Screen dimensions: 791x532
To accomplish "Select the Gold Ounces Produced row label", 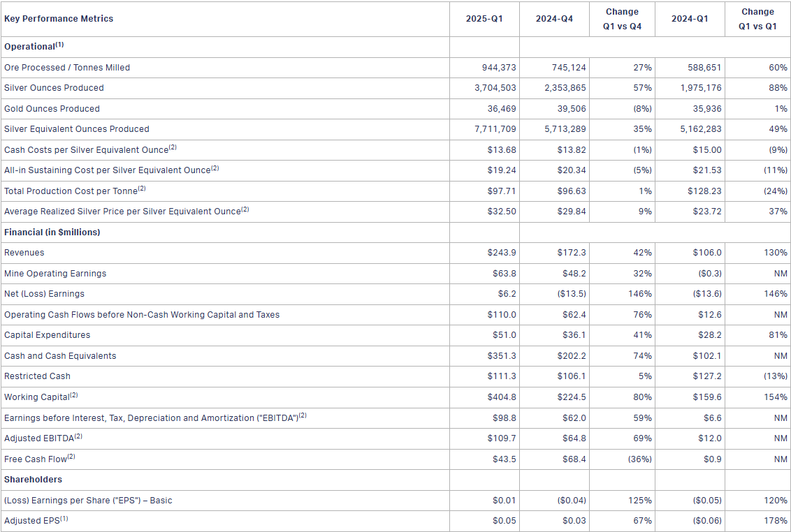I will tap(52, 109).
